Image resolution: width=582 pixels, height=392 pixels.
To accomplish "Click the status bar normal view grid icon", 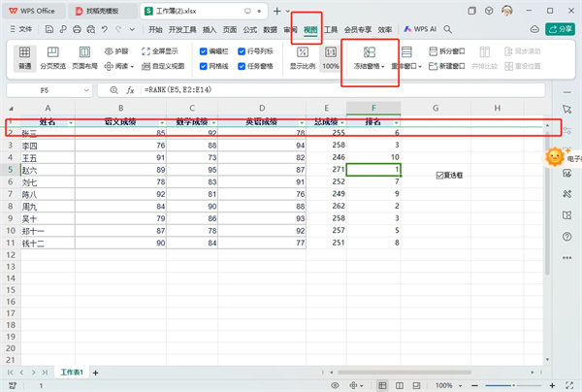I will 382,385.
